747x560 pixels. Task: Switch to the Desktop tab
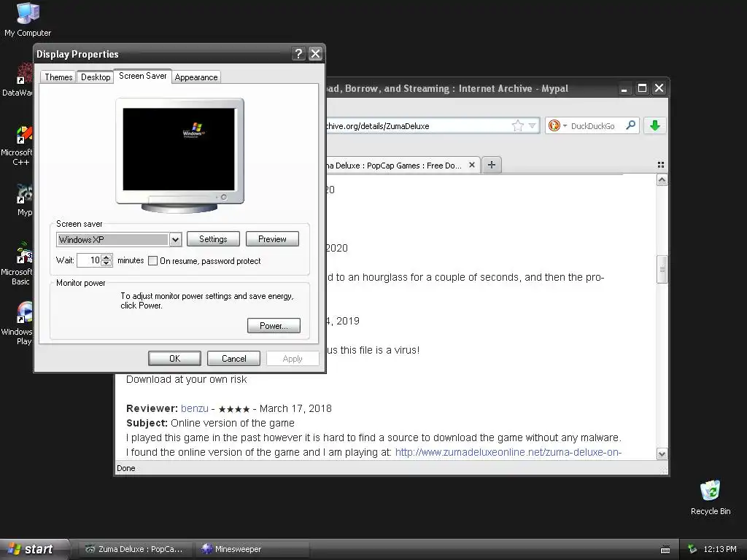point(96,77)
